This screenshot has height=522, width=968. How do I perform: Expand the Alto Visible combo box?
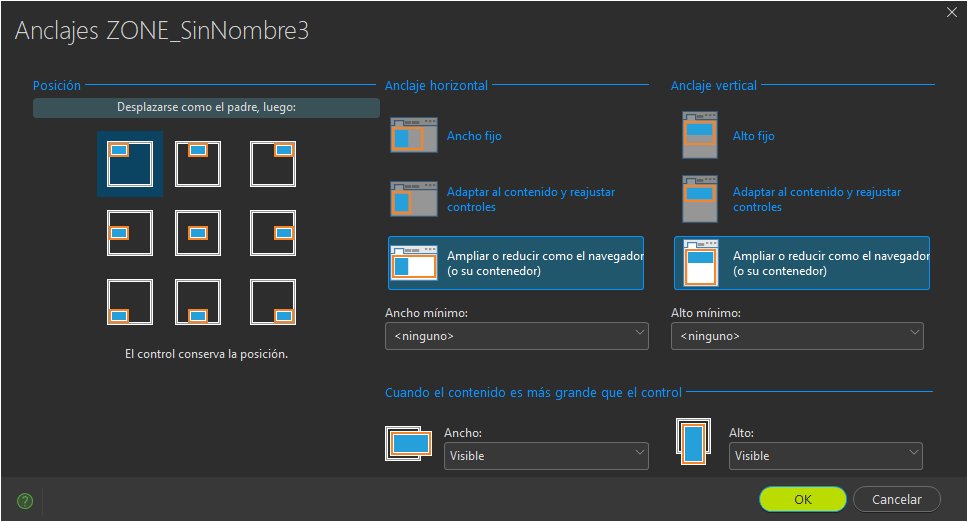(826, 456)
